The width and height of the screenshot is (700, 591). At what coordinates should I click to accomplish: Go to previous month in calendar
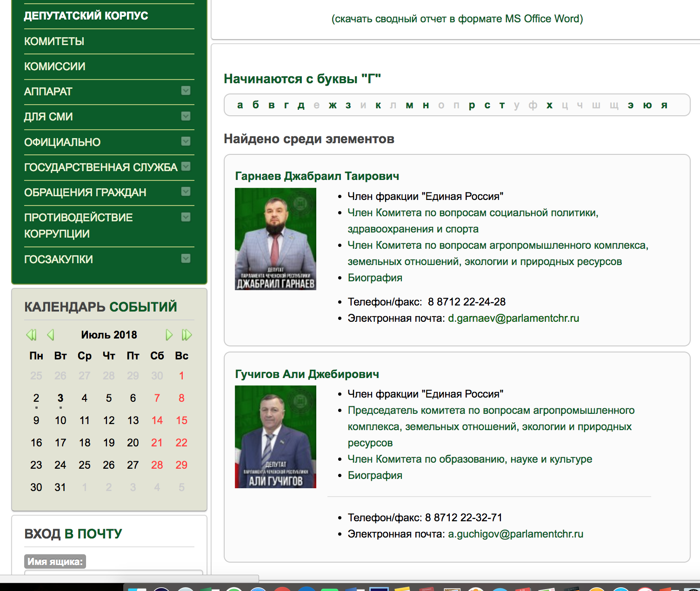(x=51, y=335)
